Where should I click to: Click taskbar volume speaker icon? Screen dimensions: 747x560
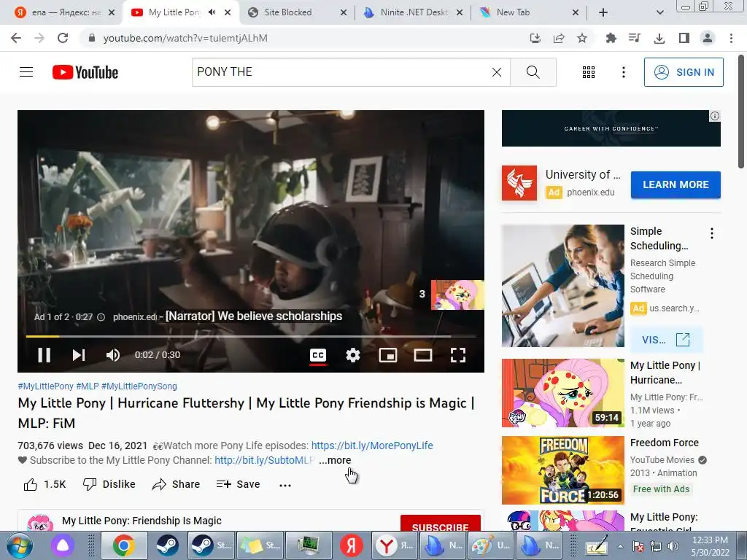673,546
